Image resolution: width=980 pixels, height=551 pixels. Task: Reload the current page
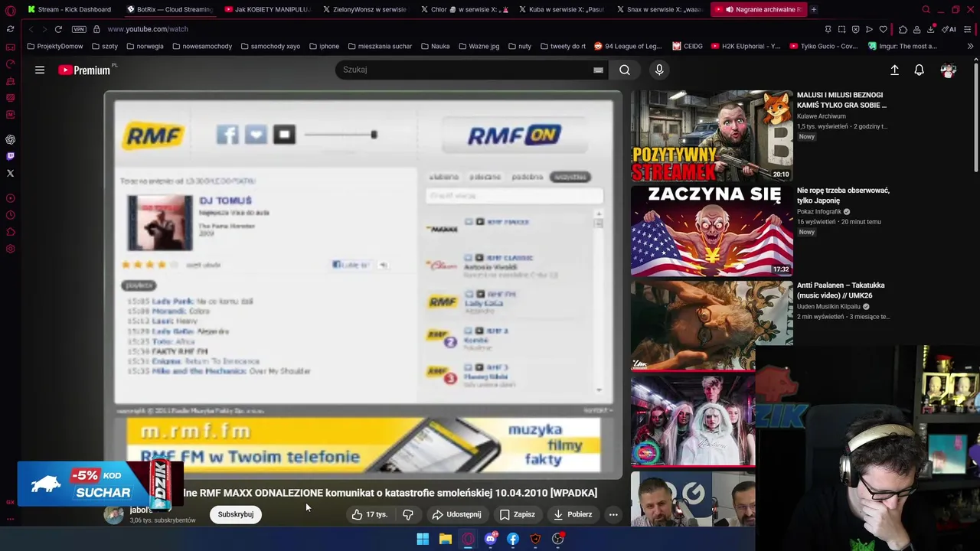click(58, 29)
